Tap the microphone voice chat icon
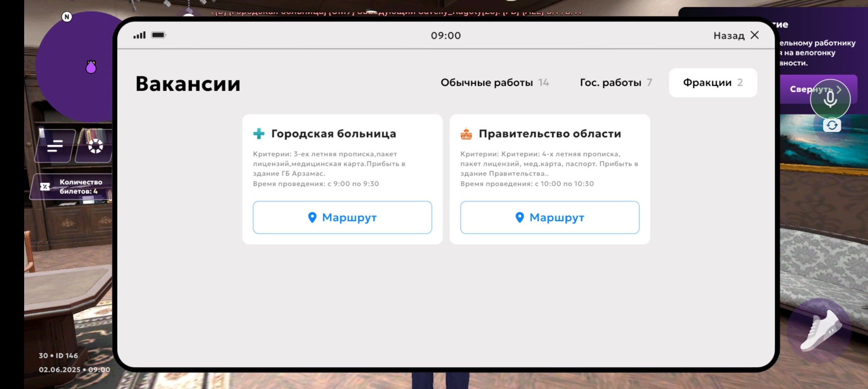 pyautogui.click(x=830, y=99)
